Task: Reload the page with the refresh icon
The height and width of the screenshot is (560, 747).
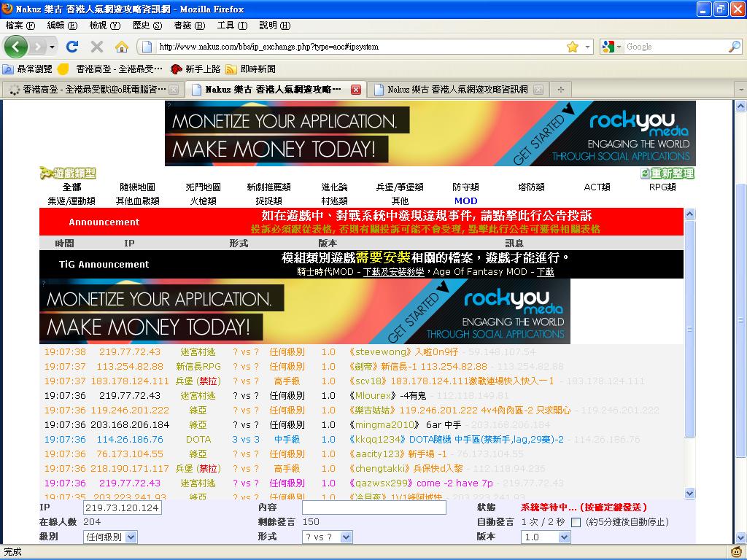Action: 71,47
